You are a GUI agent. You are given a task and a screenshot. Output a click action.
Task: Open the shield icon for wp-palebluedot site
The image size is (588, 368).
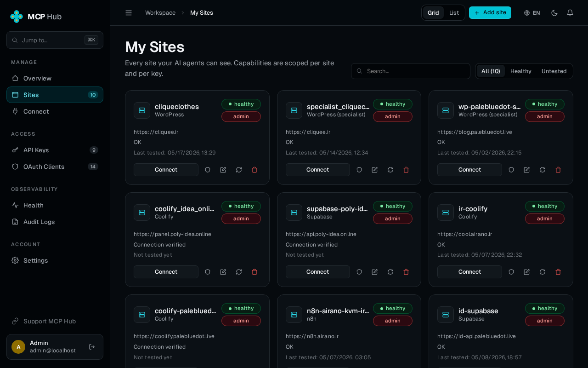[x=511, y=170]
